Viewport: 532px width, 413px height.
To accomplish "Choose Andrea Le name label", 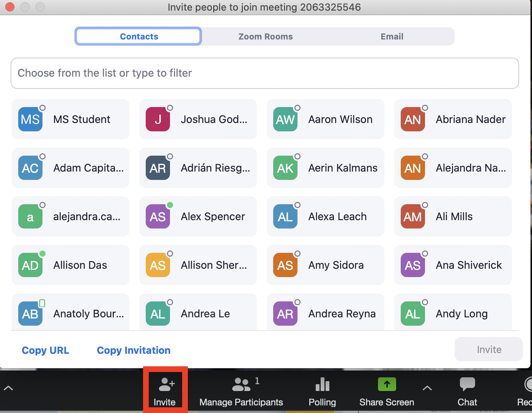I will 205,314.
